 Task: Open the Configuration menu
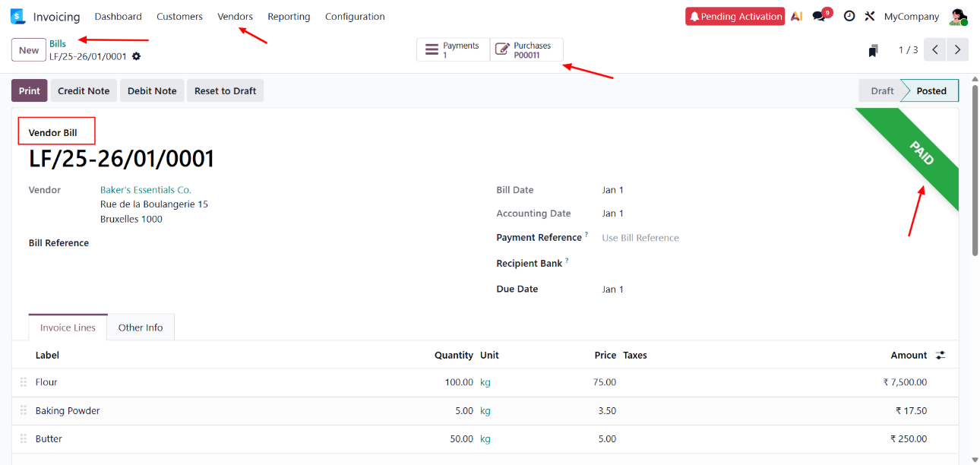(x=355, y=17)
